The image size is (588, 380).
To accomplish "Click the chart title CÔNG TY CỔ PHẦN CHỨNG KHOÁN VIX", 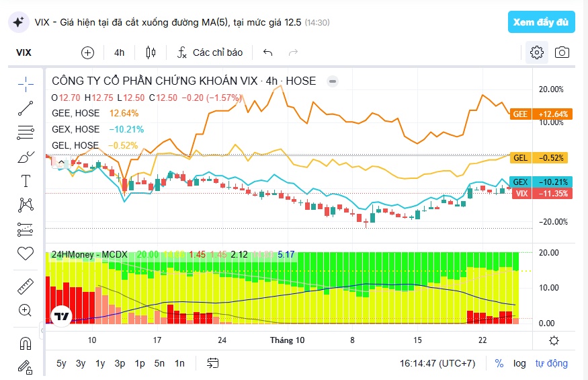I will (155, 81).
